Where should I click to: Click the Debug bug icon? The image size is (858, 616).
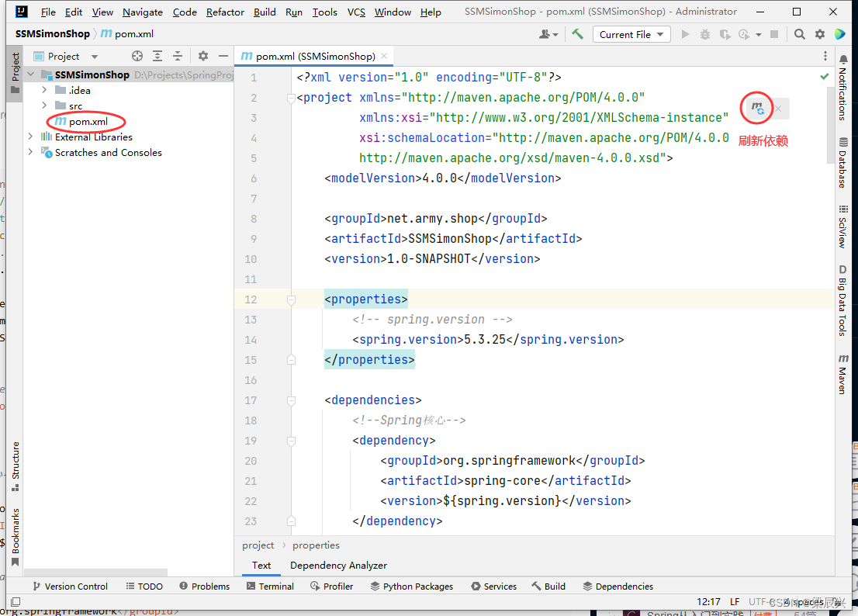coord(705,34)
